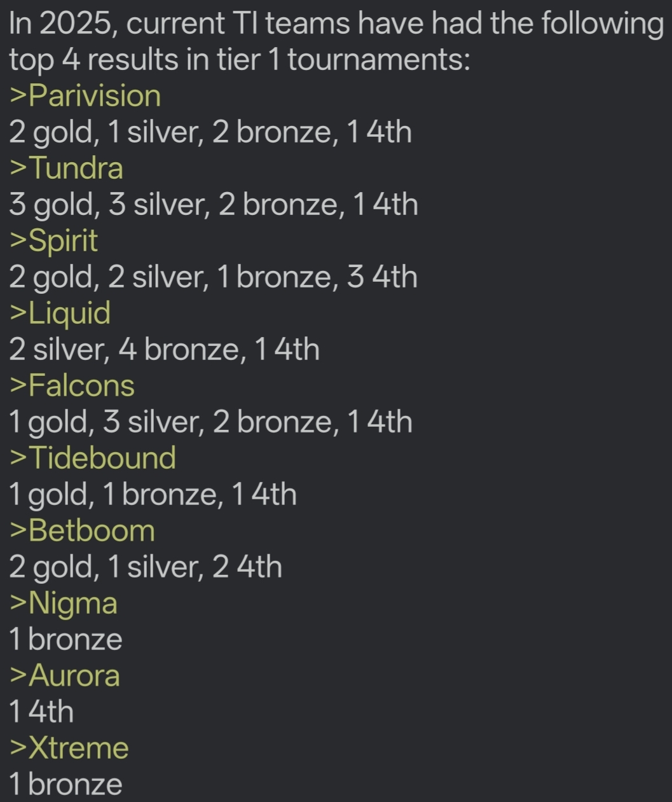Click Tidebound's '1 gold, 1 bronze' results line

coord(153,495)
